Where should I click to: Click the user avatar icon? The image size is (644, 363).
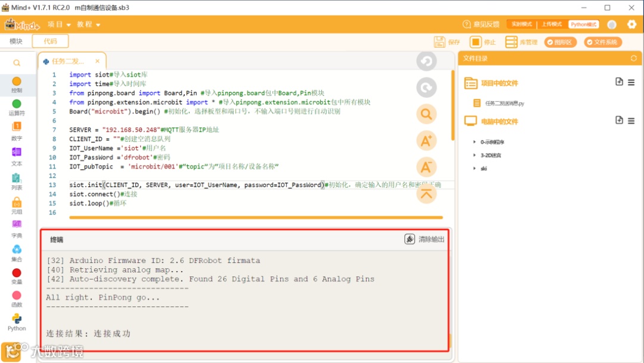coord(612,24)
